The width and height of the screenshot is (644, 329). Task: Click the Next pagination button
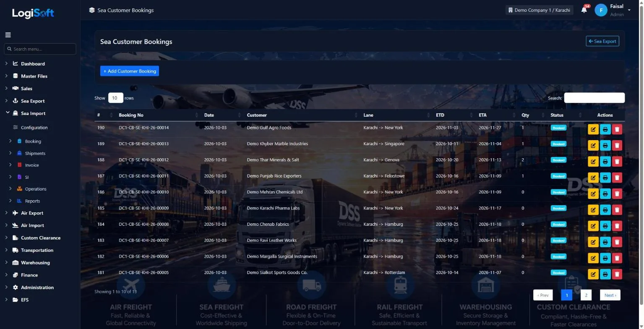610,295
